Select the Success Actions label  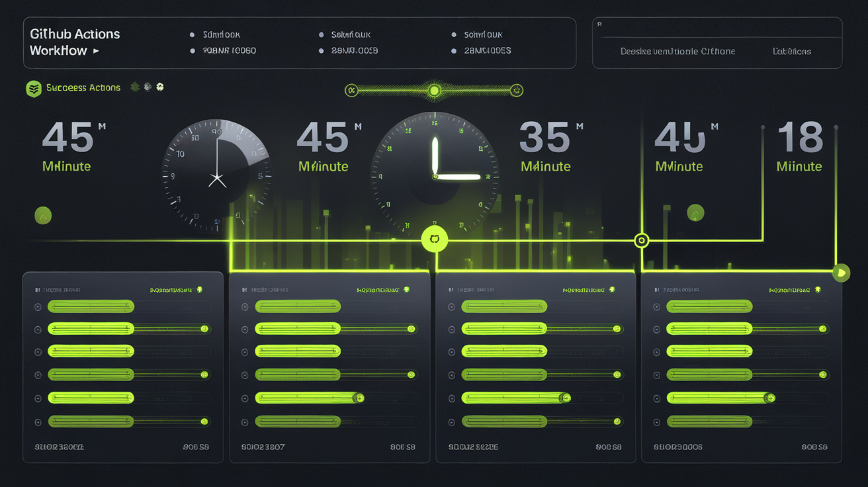point(83,87)
